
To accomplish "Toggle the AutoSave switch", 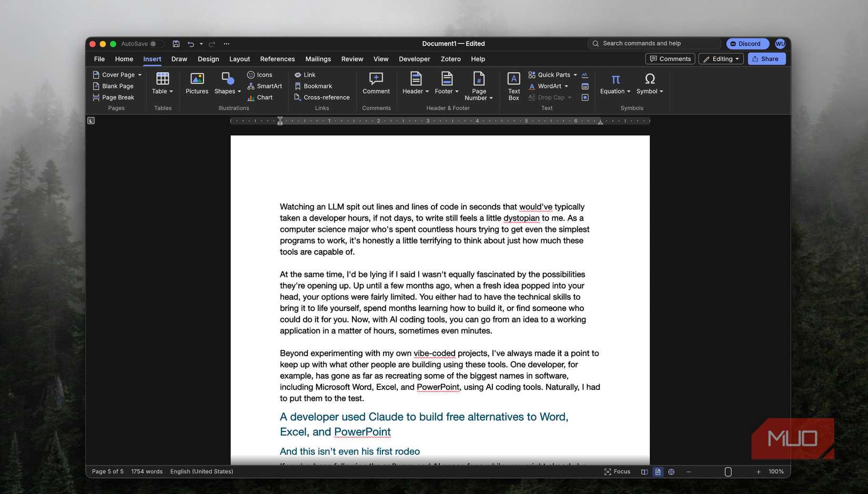I will point(156,44).
